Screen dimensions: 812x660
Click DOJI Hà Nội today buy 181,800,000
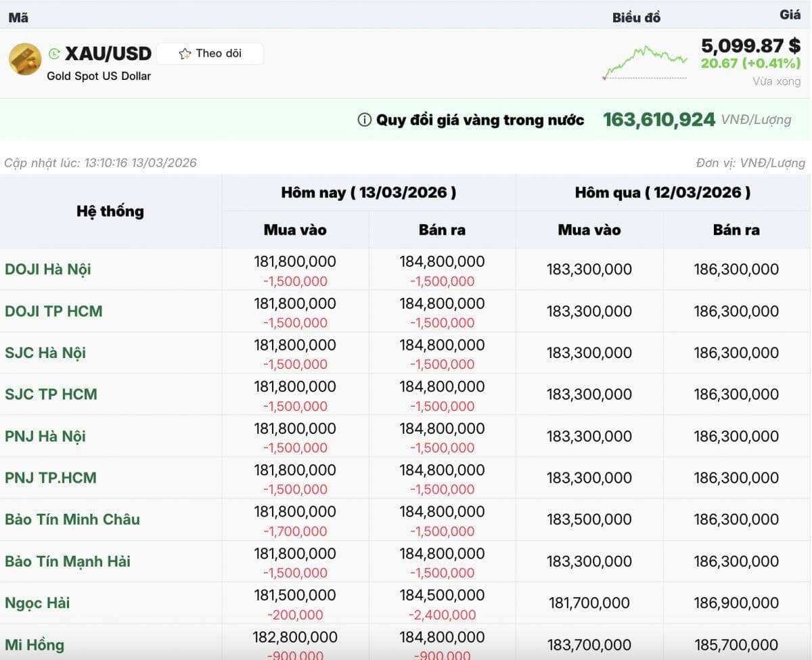[x=295, y=261]
